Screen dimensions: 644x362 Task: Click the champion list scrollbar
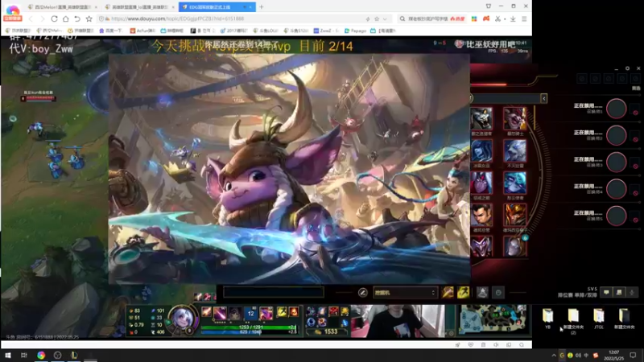tap(535, 117)
